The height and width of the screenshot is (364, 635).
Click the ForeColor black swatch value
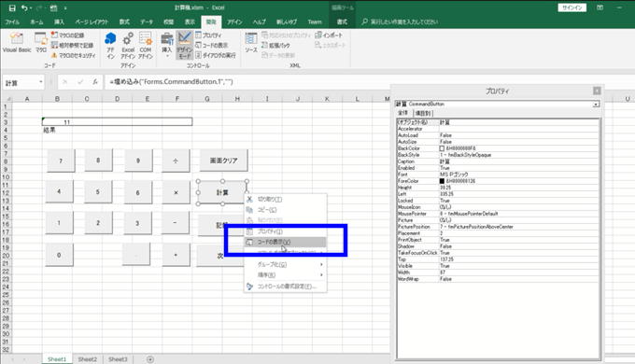pyautogui.click(x=442, y=181)
